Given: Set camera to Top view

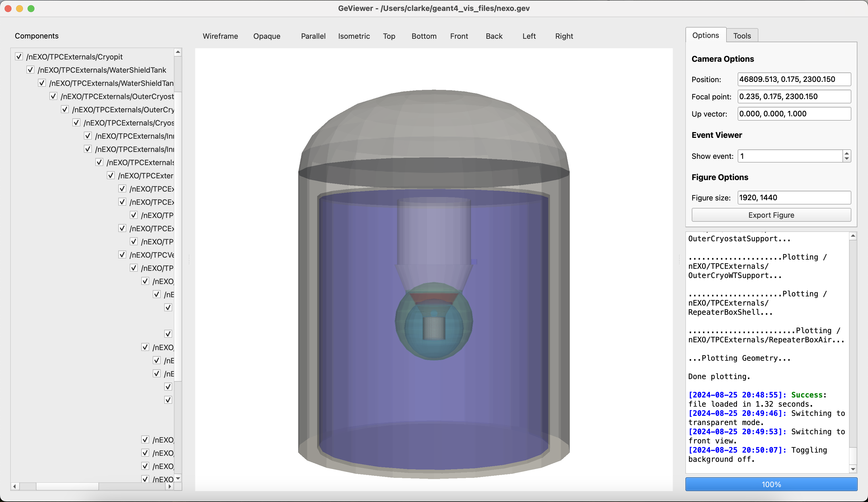Looking at the screenshot, I should click(389, 36).
